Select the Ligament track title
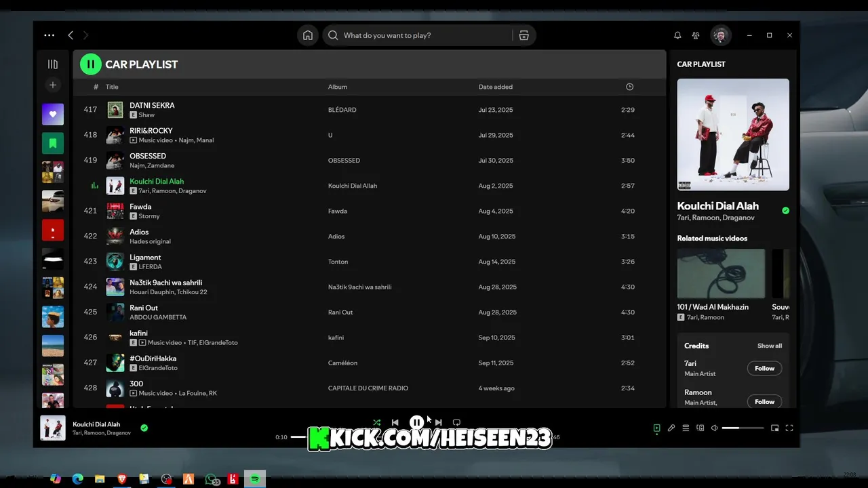Viewport: 868px width, 488px height. (x=145, y=258)
